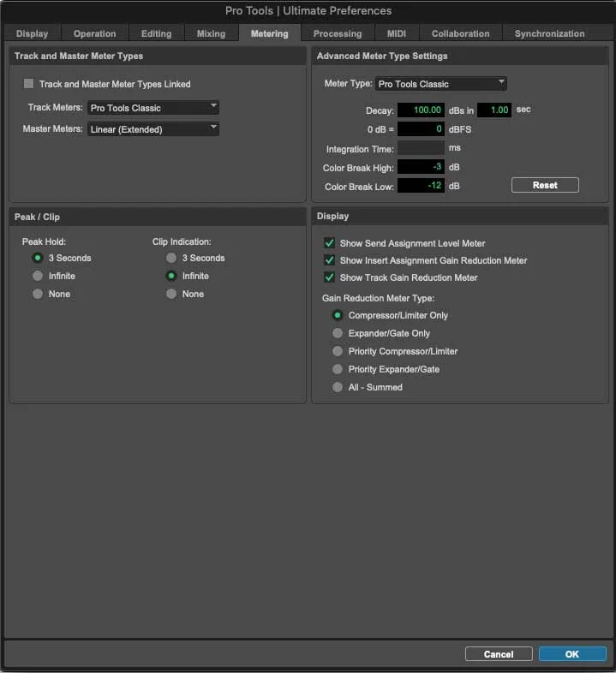Open the Processing preferences tab

[x=338, y=33]
